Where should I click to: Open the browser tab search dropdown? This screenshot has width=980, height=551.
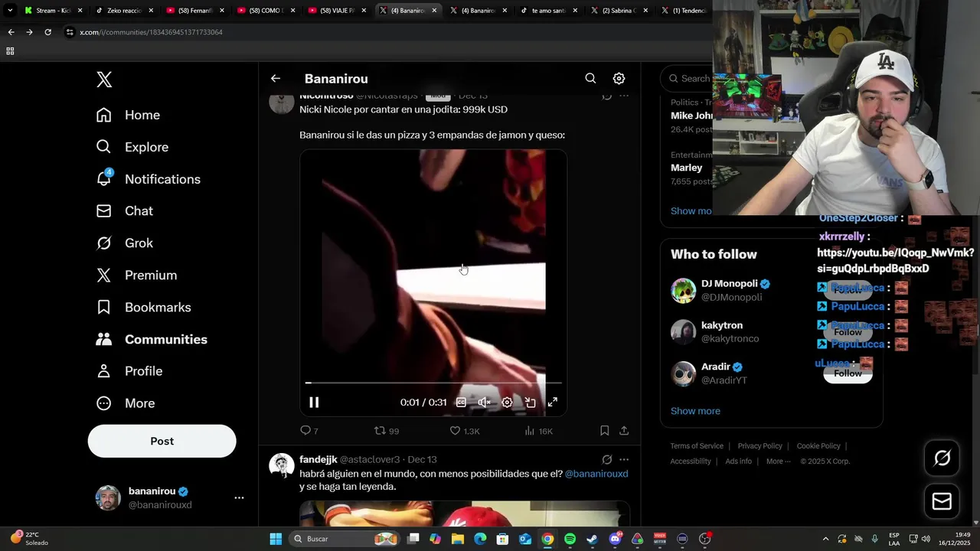pos(10,11)
